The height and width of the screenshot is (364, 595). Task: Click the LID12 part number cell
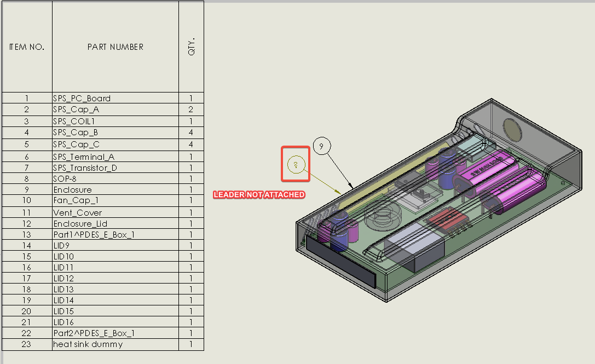coord(115,278)
